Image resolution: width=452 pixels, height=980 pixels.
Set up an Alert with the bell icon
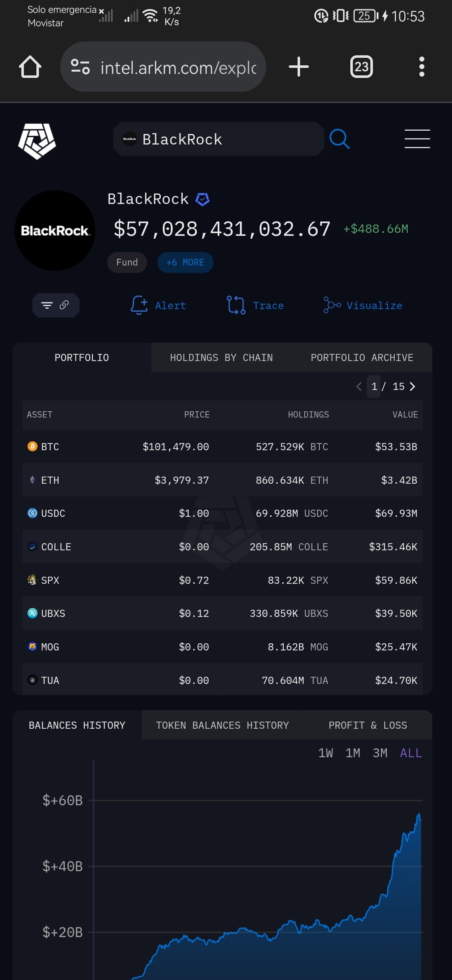tap(158, 305)
